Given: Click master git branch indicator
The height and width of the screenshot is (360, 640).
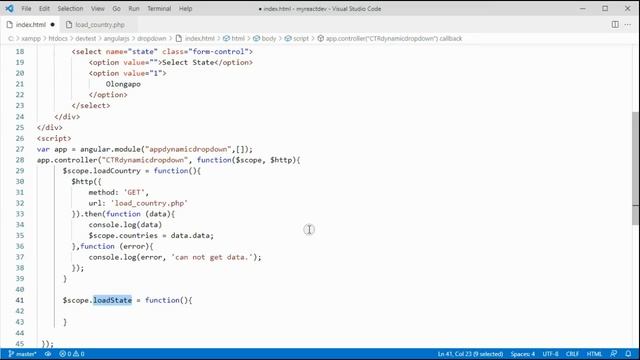Looking at the screenshot, I should [22, 354].
